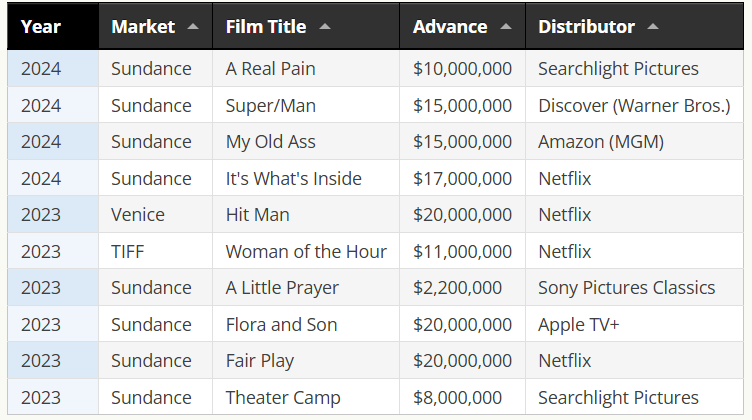Click the TIFF market cell

point(128,252)
